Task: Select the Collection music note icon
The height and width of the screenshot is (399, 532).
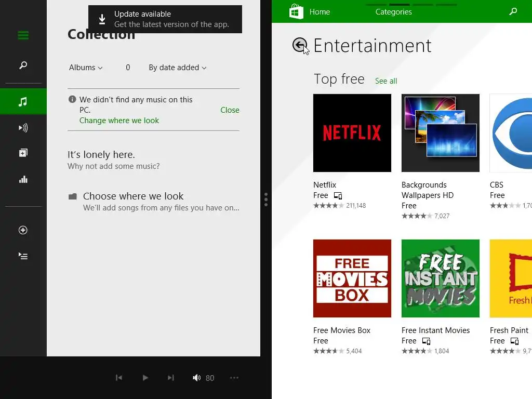Action: (x=23, y=101)
